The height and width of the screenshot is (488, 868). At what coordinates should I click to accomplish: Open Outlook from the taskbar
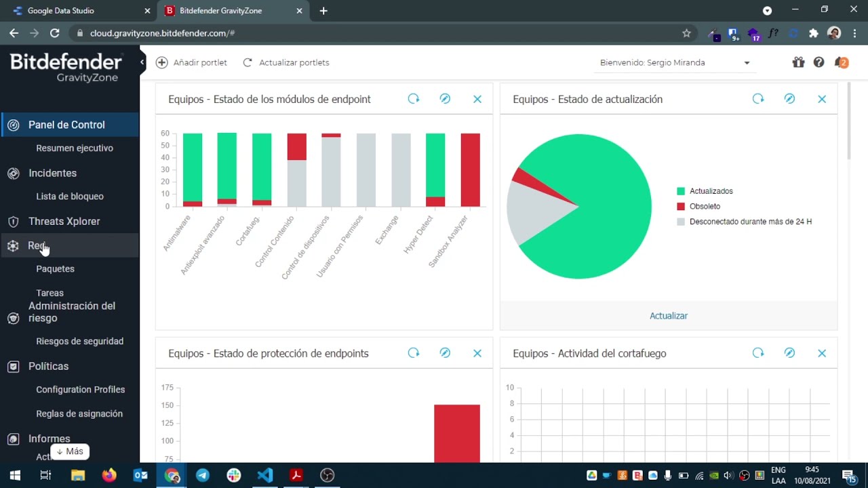coord(140,475)
